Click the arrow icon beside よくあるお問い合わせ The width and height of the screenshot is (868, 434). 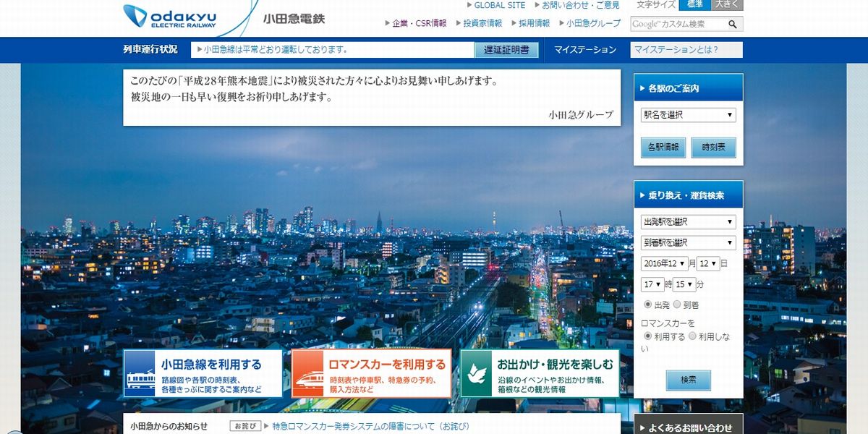(642, 428)
